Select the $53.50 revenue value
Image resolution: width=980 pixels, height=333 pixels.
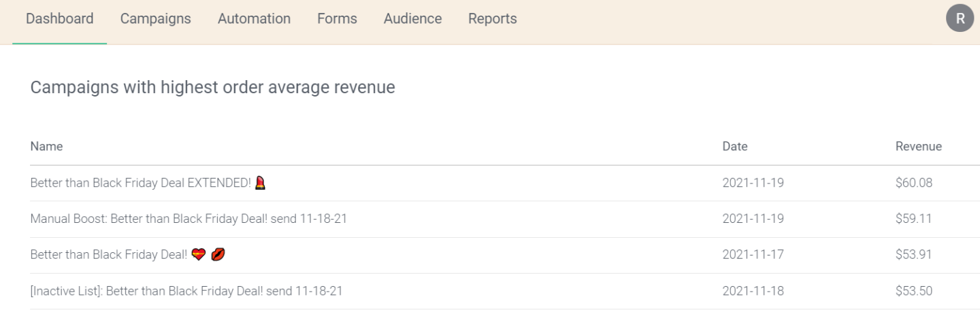click(x=914, y=291)
